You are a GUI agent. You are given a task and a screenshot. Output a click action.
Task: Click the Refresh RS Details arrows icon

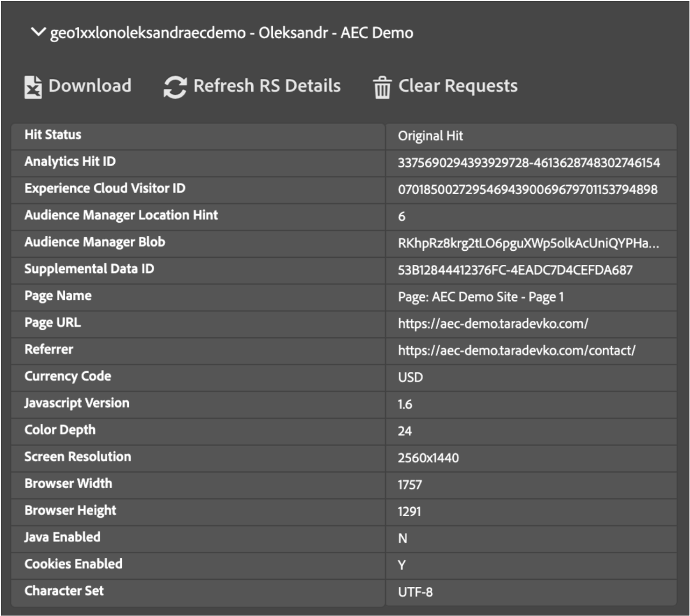(175, 87)
